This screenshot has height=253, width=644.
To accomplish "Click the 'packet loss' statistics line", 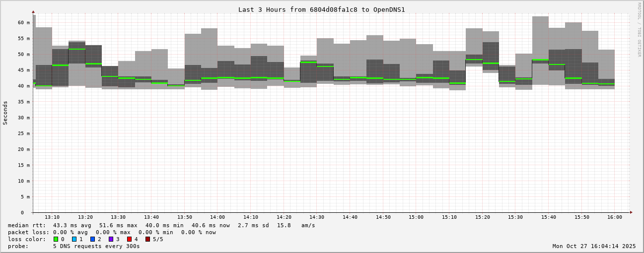I will tap(112, 232).
